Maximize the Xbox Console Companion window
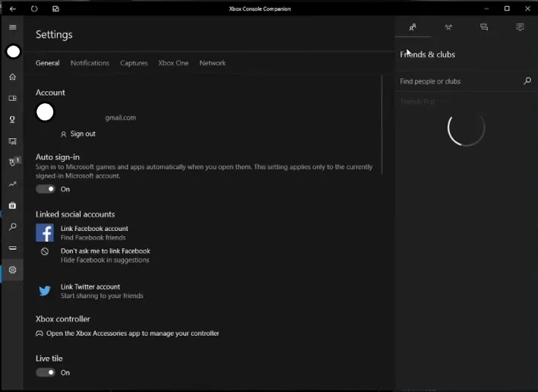Viewport: 538px width, 392px height. coord(507,8)
